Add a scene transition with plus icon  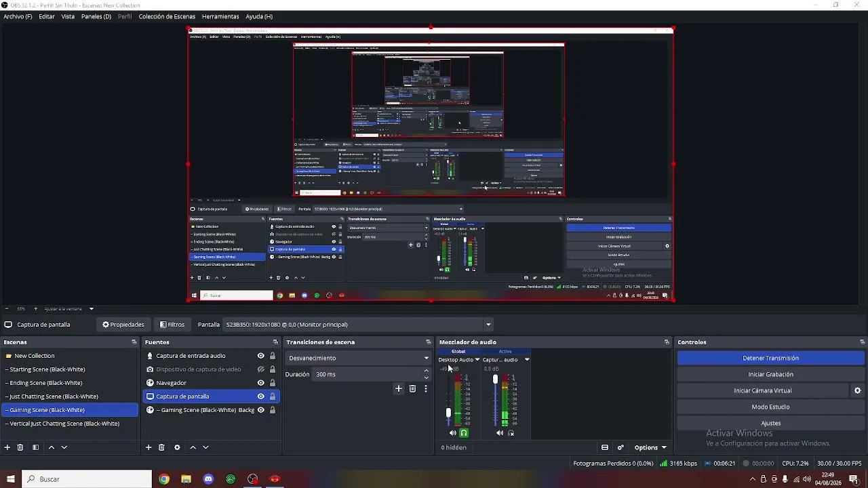[399, 388]
